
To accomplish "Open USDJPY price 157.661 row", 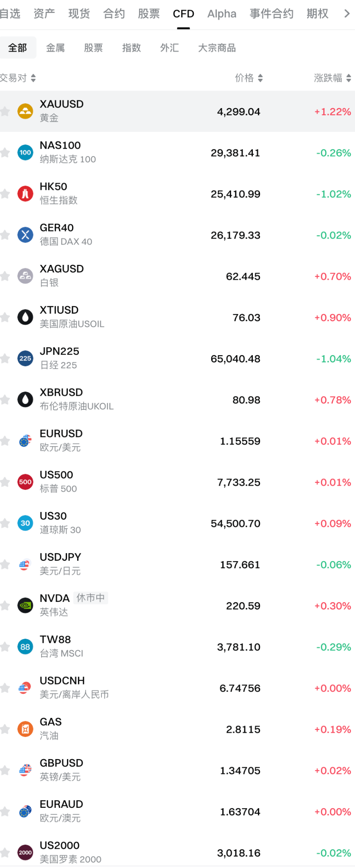I will click(177, 564).
